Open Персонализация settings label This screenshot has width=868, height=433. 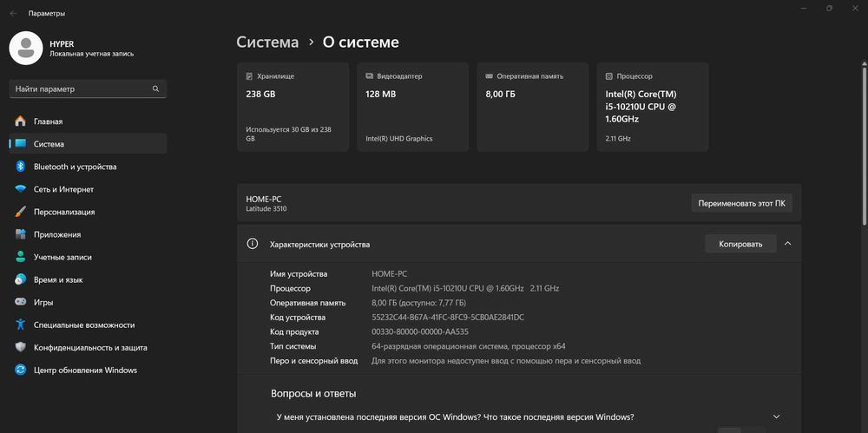pyautogui.click(x=64, y=212)
